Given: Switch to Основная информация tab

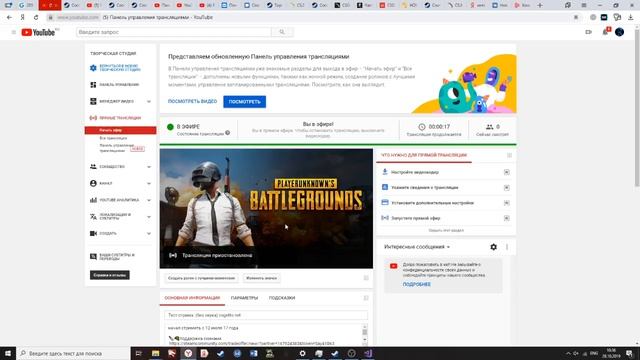Looking at the screenshot, I should [x=192, y=298].
